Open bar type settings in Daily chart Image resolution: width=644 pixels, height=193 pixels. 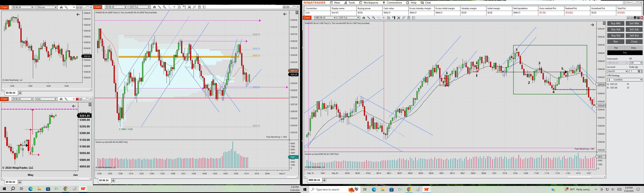[61, 99]
